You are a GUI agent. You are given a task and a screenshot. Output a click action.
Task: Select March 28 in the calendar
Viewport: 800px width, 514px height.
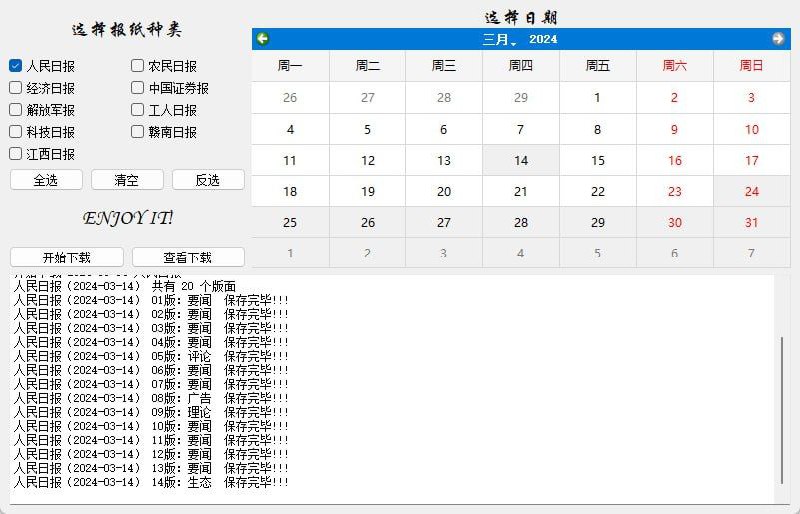point(521,223)
